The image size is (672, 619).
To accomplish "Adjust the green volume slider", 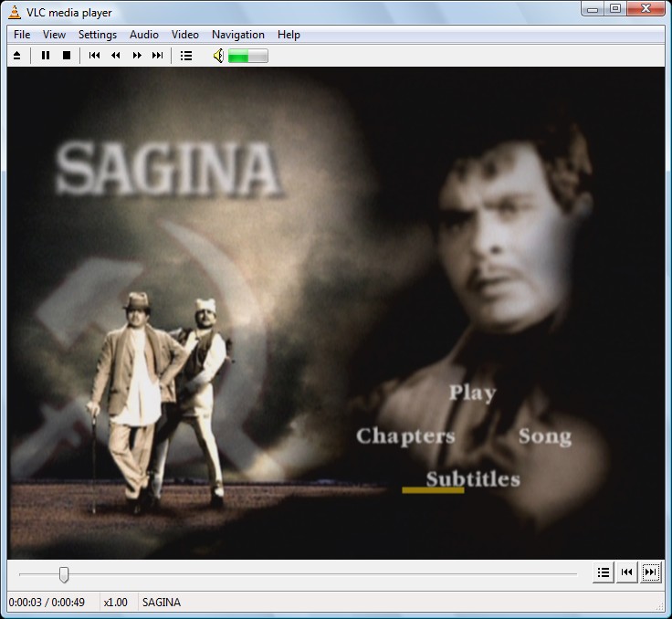I will point(248,56).
